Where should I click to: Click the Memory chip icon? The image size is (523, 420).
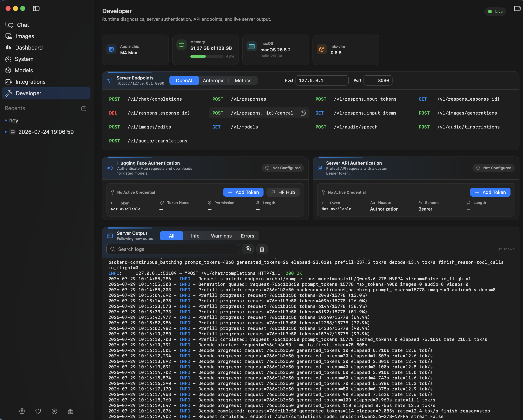point(181,45)
